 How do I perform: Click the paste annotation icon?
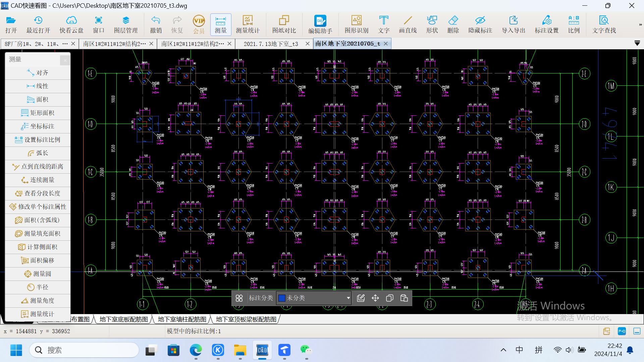(x=404, y=298)
